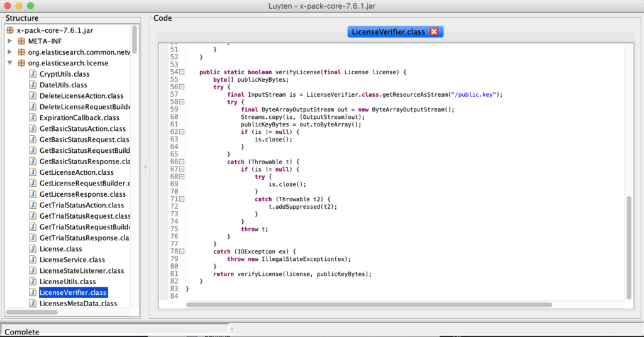
Task: Click the ExpirationCallback.class file icon
Action: point(33,118)
